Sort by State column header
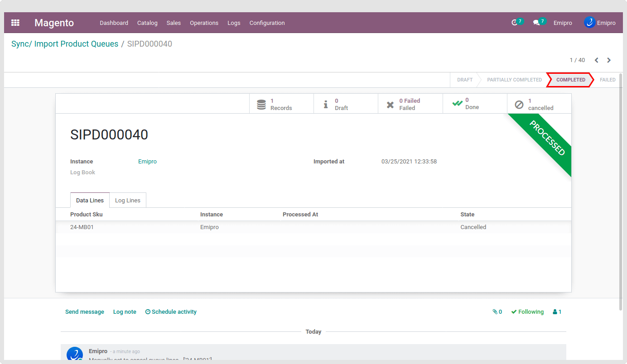627x364 pixels. pyautogui.click(x=468, y=214)
